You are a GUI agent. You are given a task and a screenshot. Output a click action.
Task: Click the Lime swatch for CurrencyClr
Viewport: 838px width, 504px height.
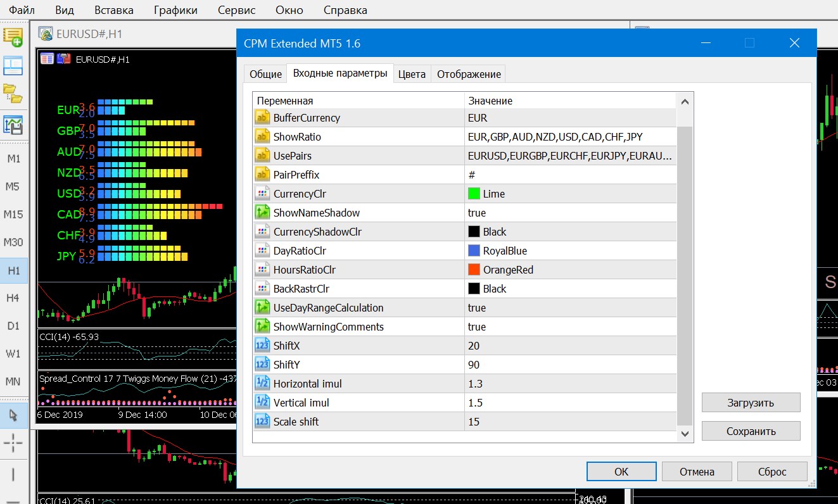(474, 194)
